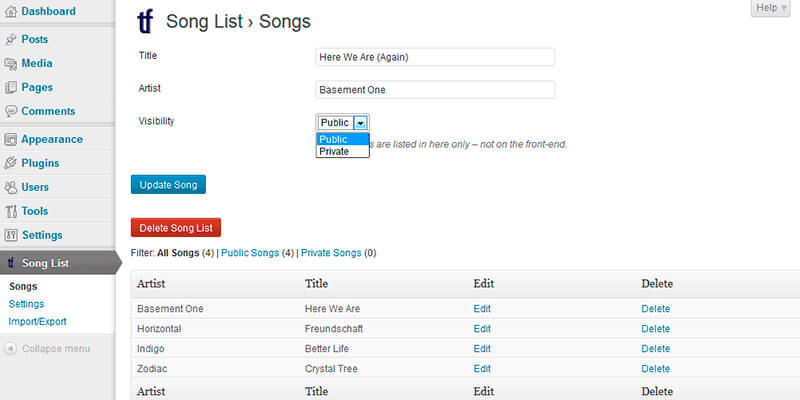The width and height of the screenshot is (800, 400).
Task: Click the Users icon in sidebar
Action: tap(11, 188)
